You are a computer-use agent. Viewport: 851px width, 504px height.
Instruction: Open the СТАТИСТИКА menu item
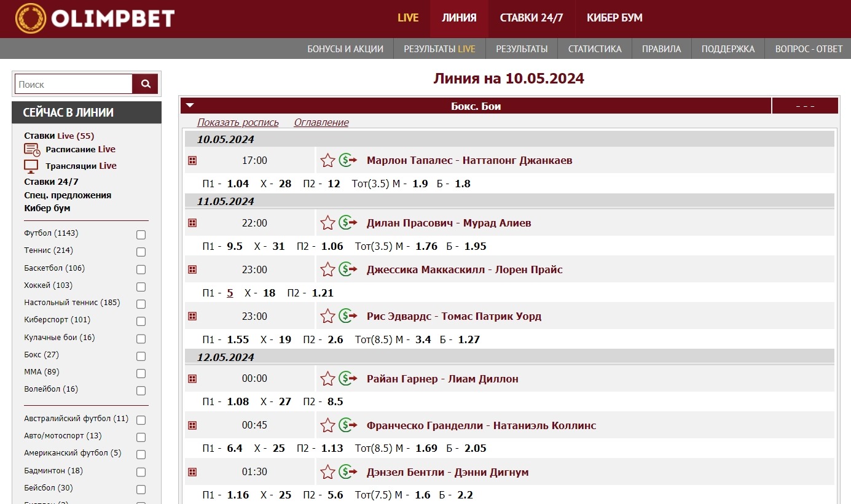click(x=595, y=49)
